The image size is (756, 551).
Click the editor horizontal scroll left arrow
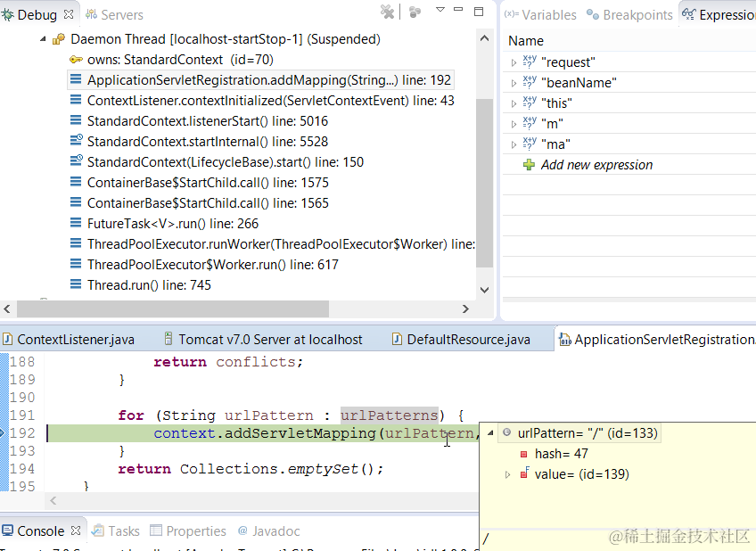[53, 501]
